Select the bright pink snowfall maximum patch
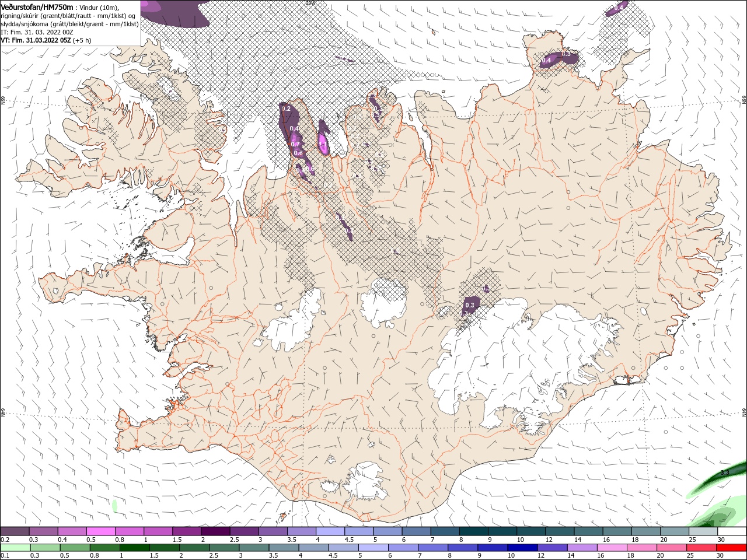 [x=323, y=144]
